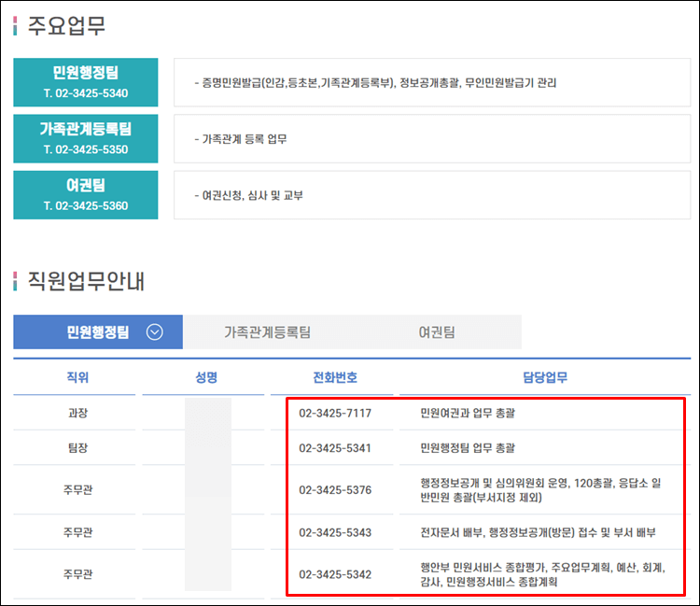The height and width of the screenshot is (606, 700).
Task: Click the 민원행정팀 teal box T. 02-3425-5340
Action: (86, 82)
